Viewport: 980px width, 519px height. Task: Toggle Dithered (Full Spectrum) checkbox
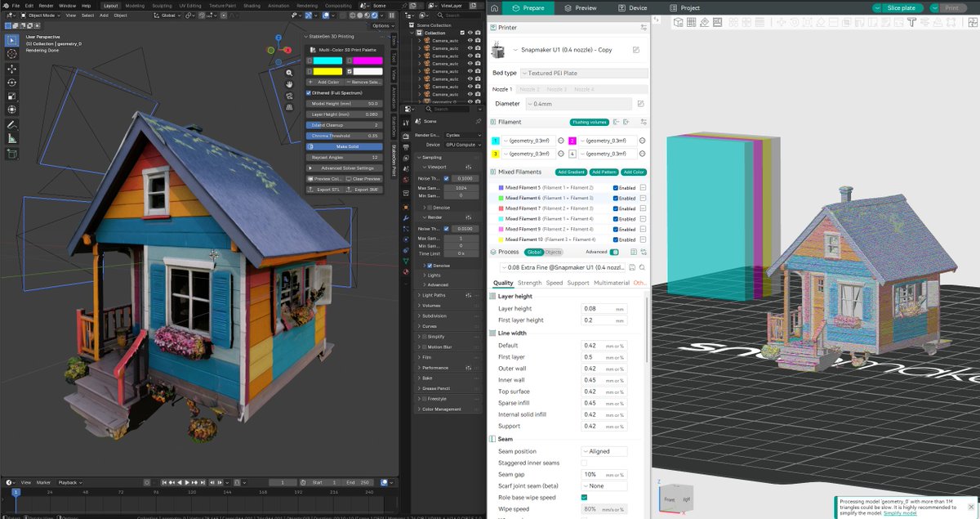(310, 92)
